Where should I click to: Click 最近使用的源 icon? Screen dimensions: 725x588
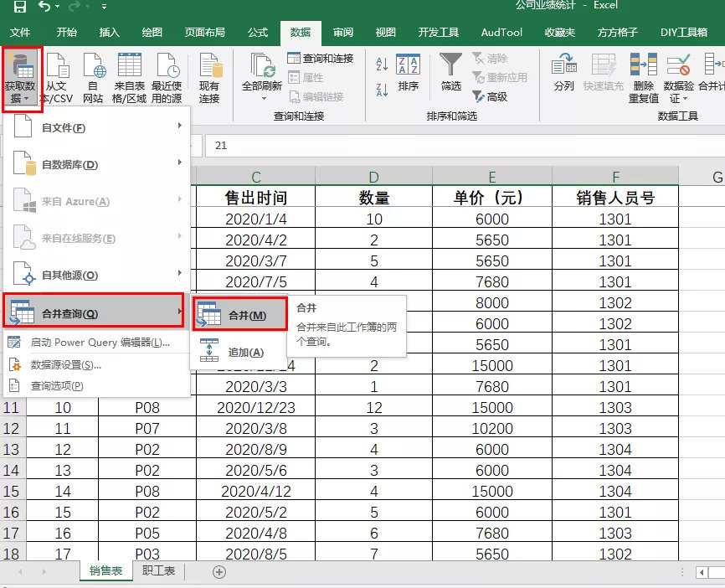167,64
